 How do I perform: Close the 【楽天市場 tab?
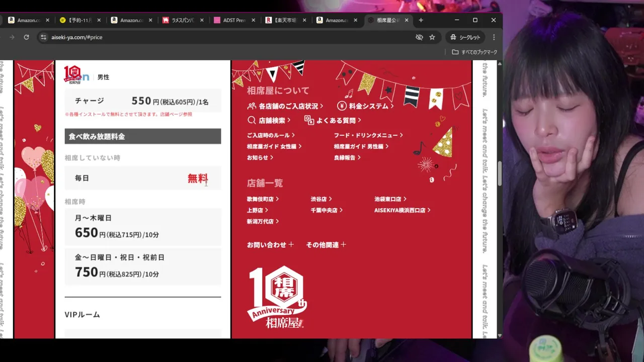[x=304, y=20]
